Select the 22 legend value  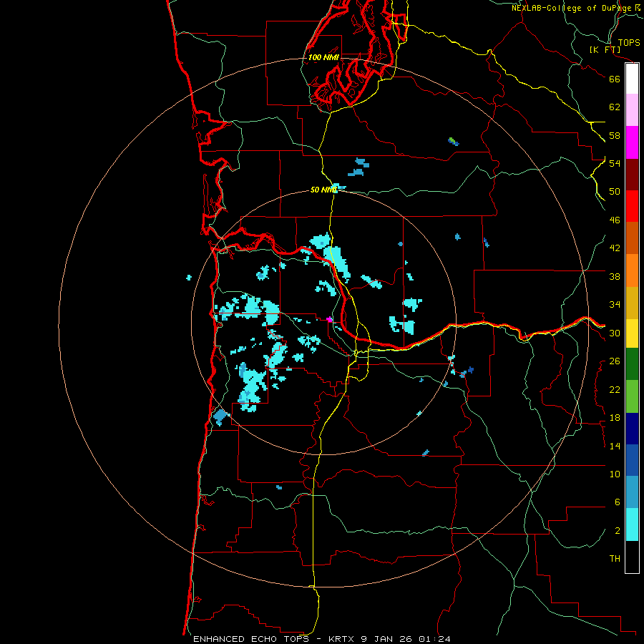click(x=615, y=389)
